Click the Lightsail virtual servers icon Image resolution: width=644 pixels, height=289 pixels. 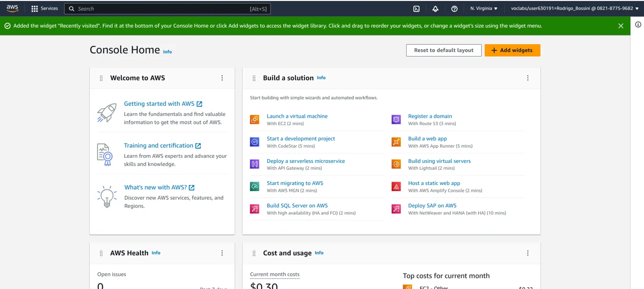396,164
